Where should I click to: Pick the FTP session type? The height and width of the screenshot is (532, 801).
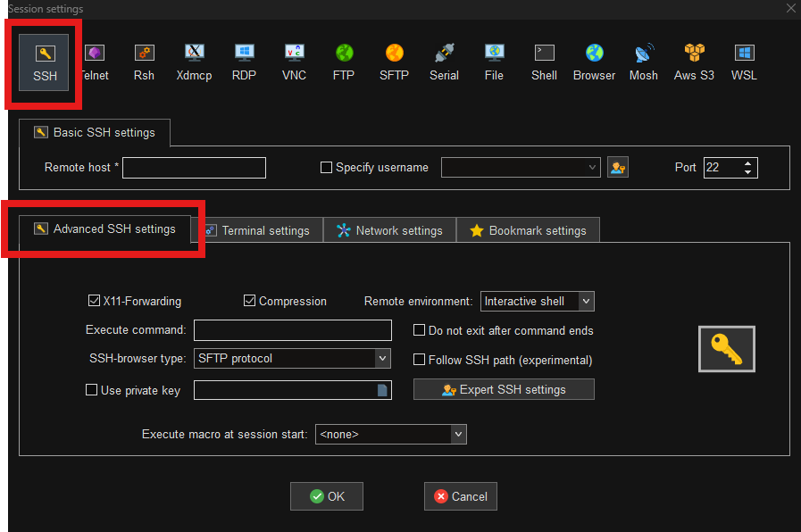[344, 62]
